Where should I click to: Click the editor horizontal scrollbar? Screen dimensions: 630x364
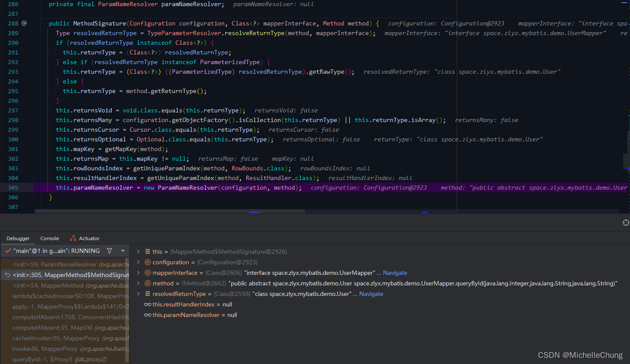[170, 212]
